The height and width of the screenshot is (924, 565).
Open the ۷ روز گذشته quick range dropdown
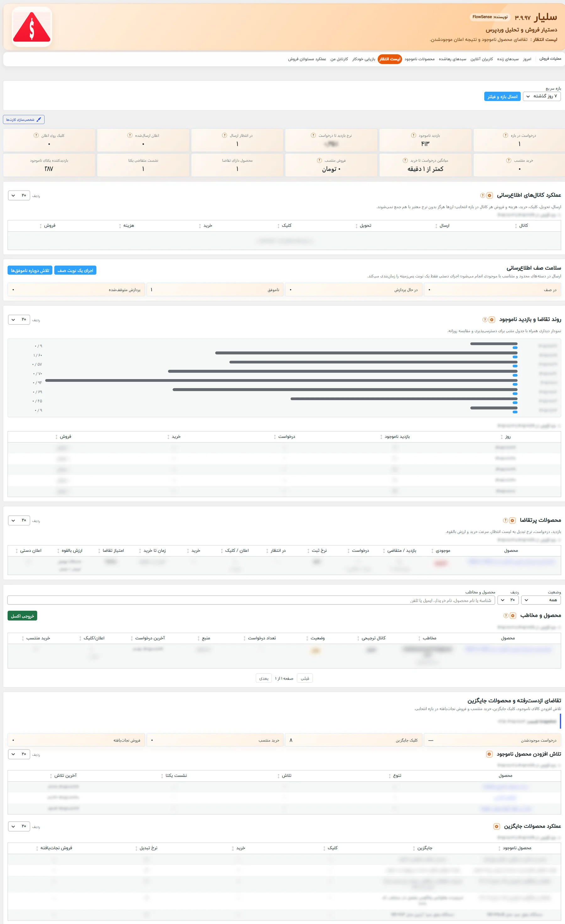click(x=542, y=96)
